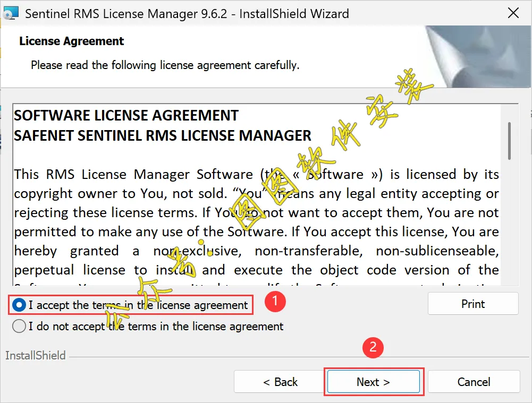Print the license agreement
The width and height of the screenshot is (532, 403).
click(x=473, y=304)
